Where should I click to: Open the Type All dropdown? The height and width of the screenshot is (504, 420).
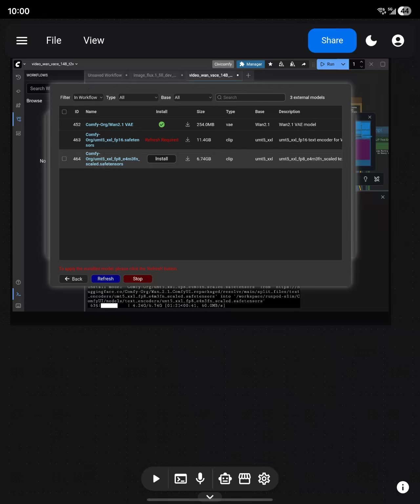[x=138, y=97]
